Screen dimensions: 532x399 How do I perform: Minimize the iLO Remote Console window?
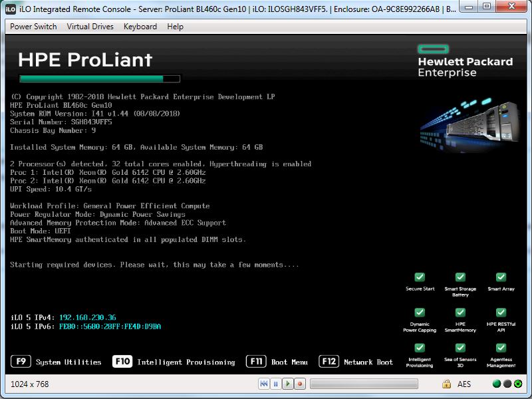(x=469, y=7)
